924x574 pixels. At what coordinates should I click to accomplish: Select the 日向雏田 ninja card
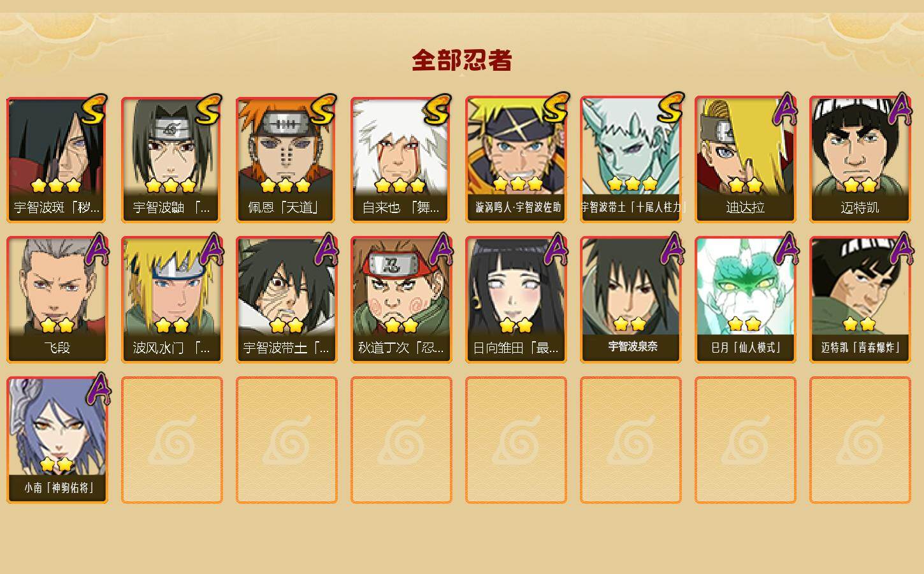pyautogui.click(x=516, y=300)
